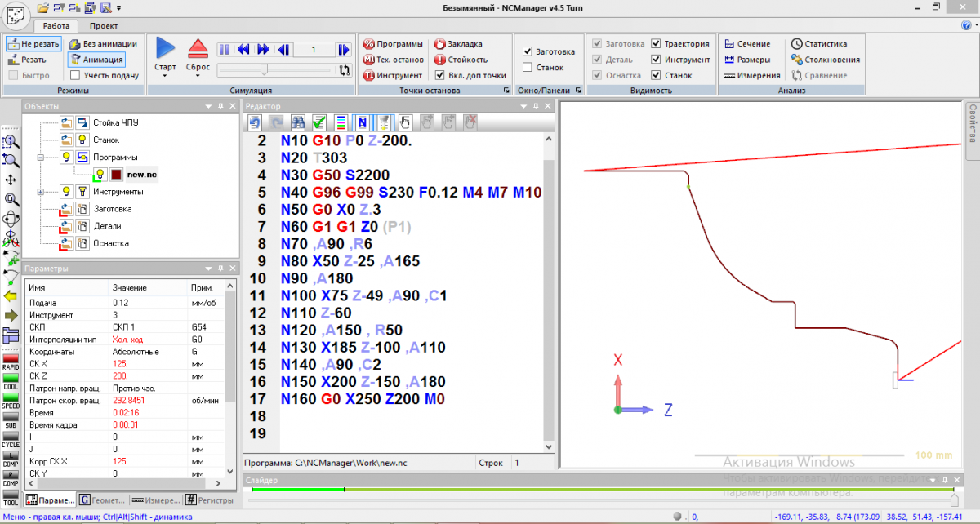Click Тех. останов stop point button
The width and height of the screenshot is (980, 524).
coord(393,60)
